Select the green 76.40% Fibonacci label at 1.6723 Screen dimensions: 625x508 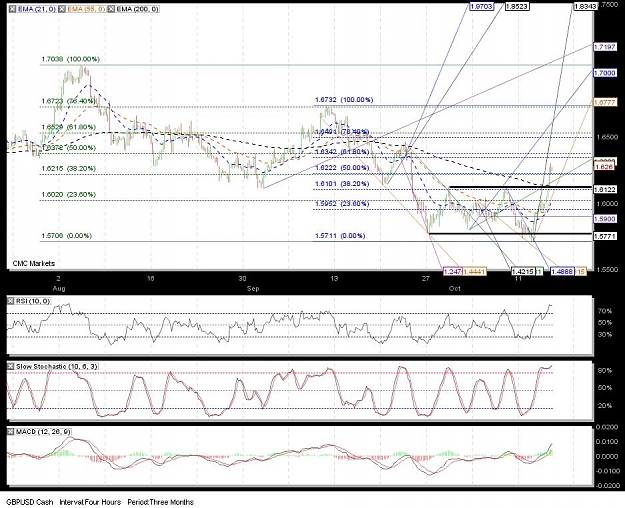69,101
